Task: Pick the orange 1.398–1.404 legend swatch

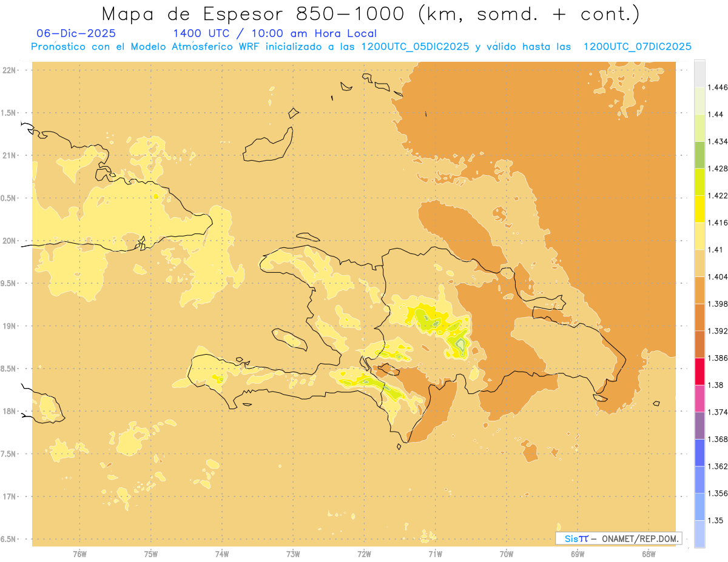Action: click(x=699, y=290)
